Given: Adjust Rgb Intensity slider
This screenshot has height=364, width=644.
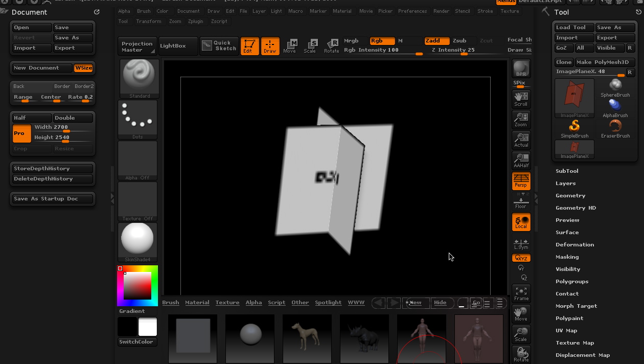Looking at the screenshot, I should point(383,51).
